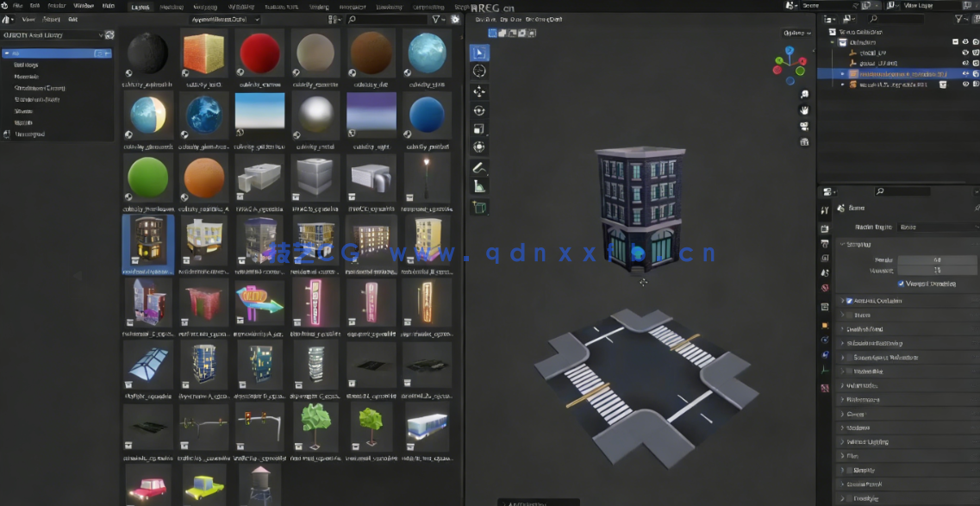Click the Viewport samples value field

[x=938, y=271]
